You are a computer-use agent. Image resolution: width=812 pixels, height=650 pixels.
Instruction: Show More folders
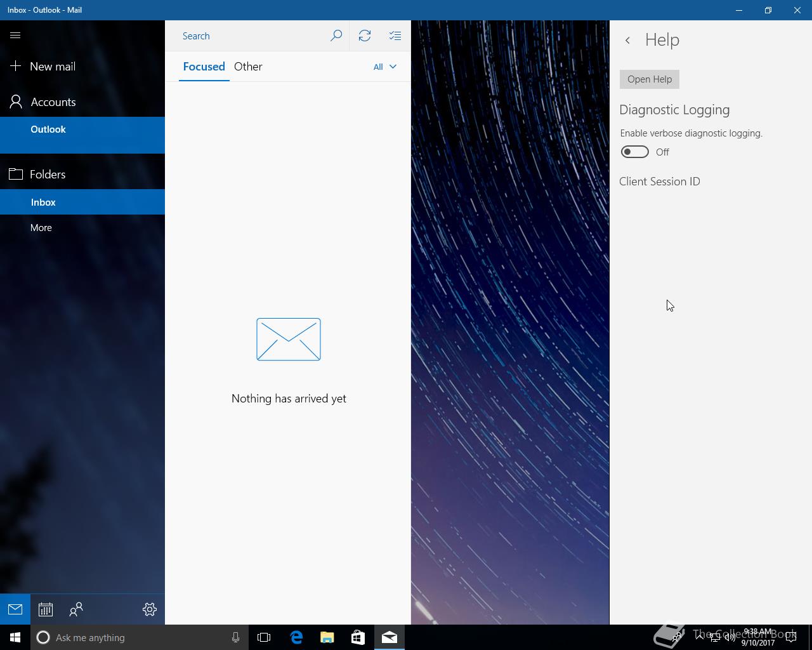pos(82,227)
